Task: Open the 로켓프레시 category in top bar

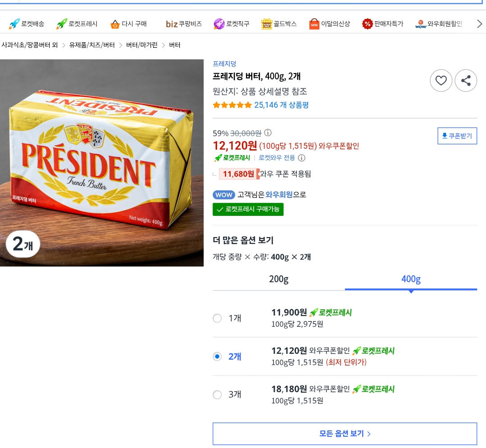Action: tap(77, 24)
